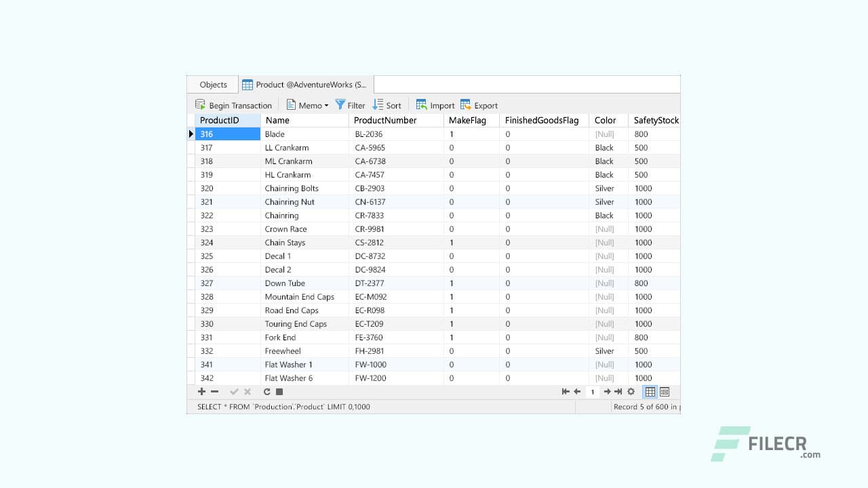Launch the Import wizard

coord(435,105)
